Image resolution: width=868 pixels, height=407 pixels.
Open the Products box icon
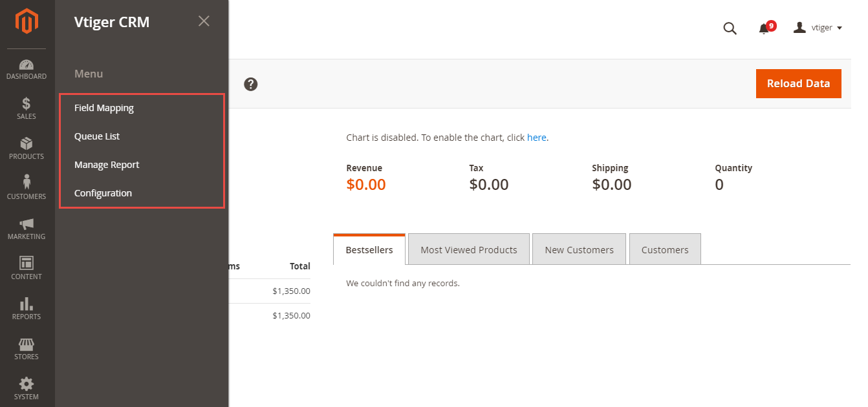[27, 144]
